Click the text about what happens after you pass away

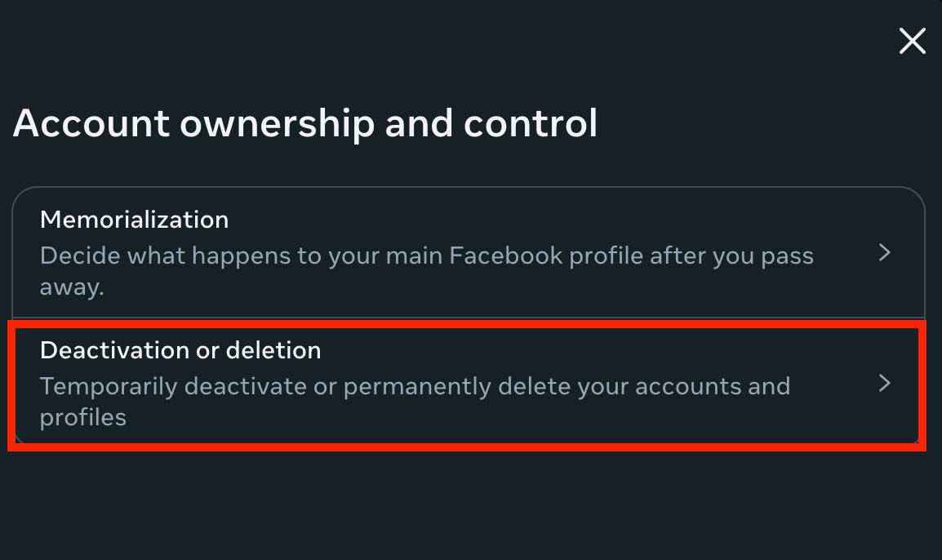tap(426, 256)
